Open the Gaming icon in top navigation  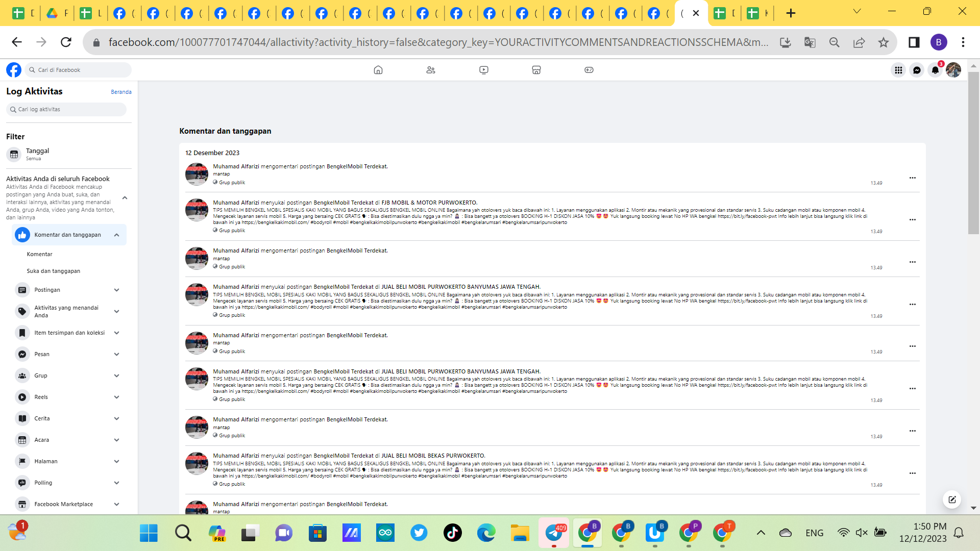[x=589, y=70]
